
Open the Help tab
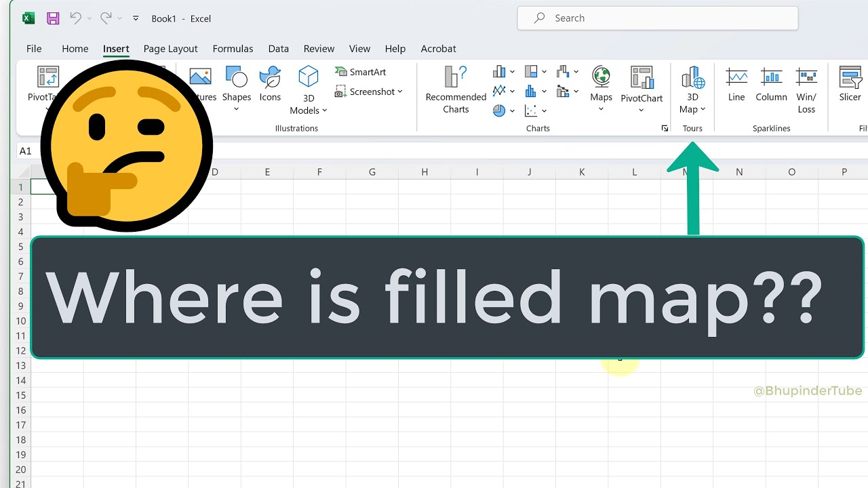pos(395,49)
